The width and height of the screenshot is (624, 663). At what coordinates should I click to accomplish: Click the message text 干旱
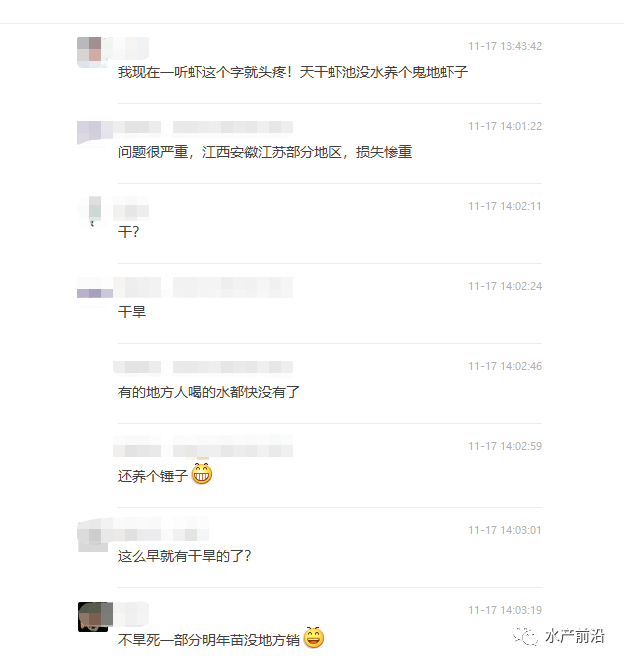(132, 312)
